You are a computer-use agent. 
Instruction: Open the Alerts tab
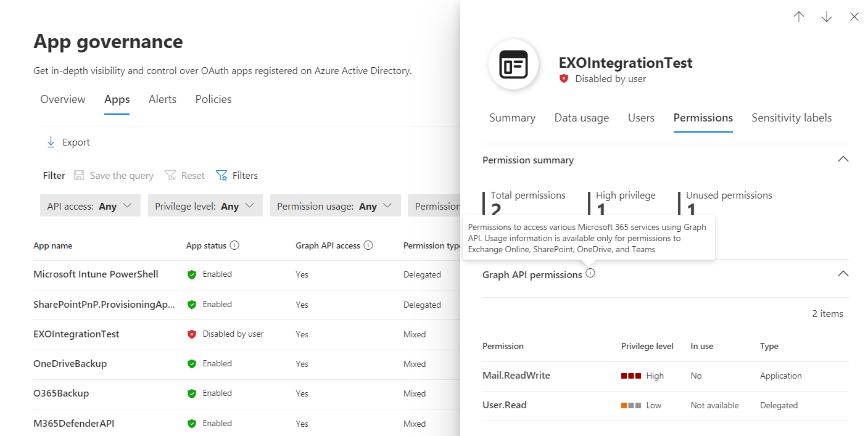(162, 99)
